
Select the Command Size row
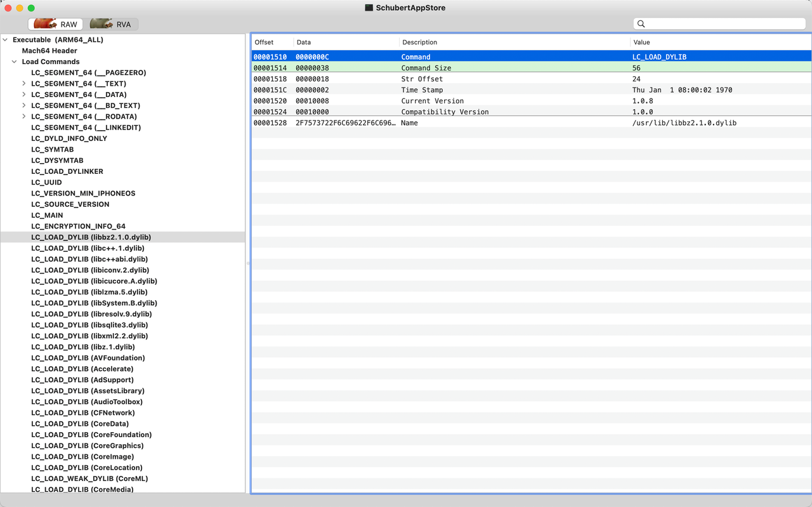point(532,68)
